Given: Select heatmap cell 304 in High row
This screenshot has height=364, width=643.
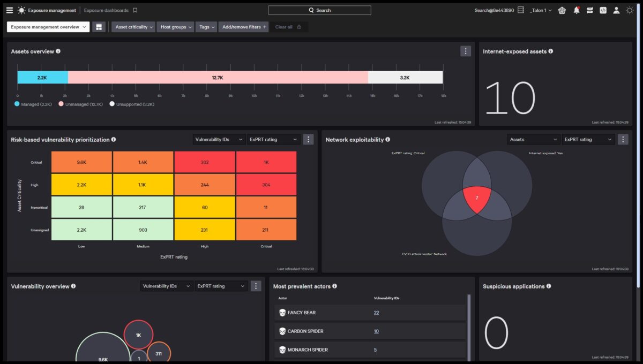Looking at the screenshot, I should 266,184.
